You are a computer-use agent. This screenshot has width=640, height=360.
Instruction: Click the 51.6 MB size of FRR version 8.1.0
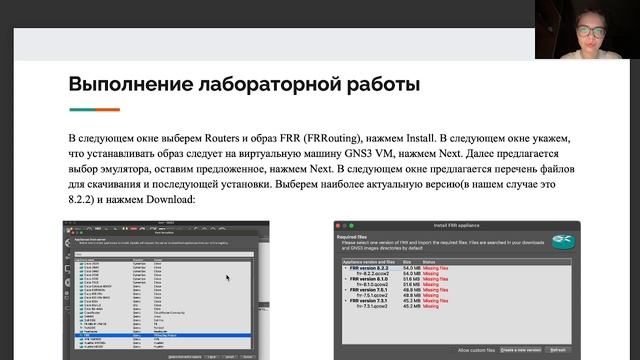point(411,279)
